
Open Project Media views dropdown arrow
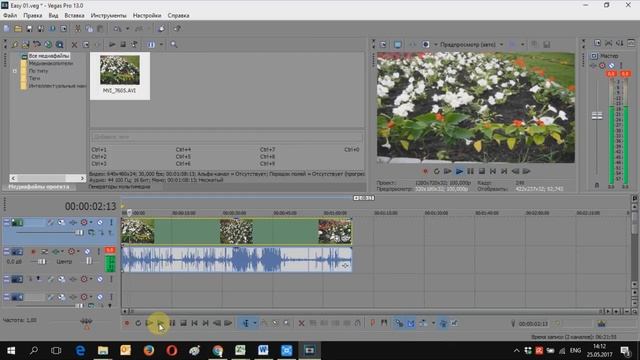pos(161,44)
